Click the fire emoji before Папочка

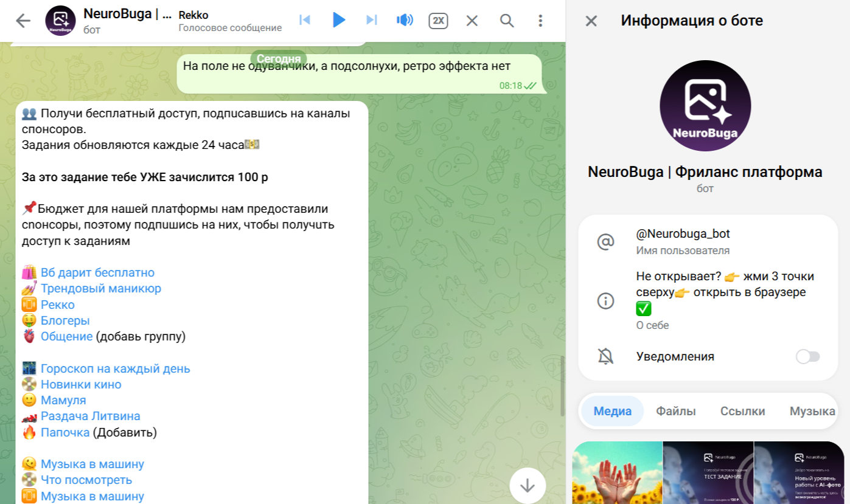(x=29, y=432)
